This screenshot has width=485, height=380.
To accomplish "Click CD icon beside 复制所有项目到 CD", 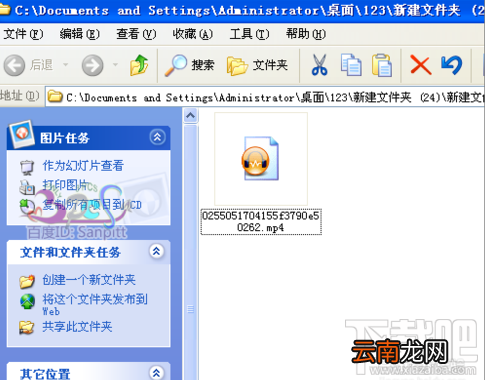I will 27,206.
